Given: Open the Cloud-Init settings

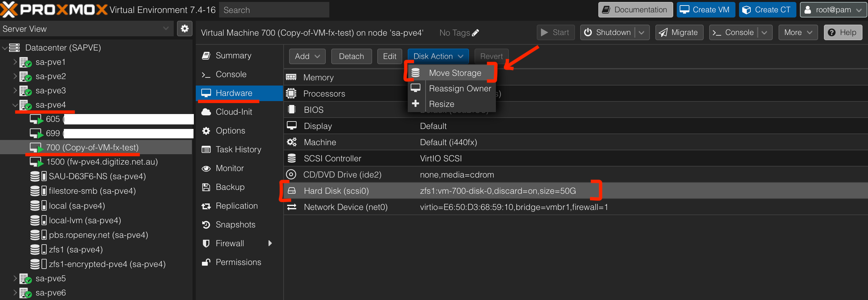Looking at the screenshot, I should [232, 111].
